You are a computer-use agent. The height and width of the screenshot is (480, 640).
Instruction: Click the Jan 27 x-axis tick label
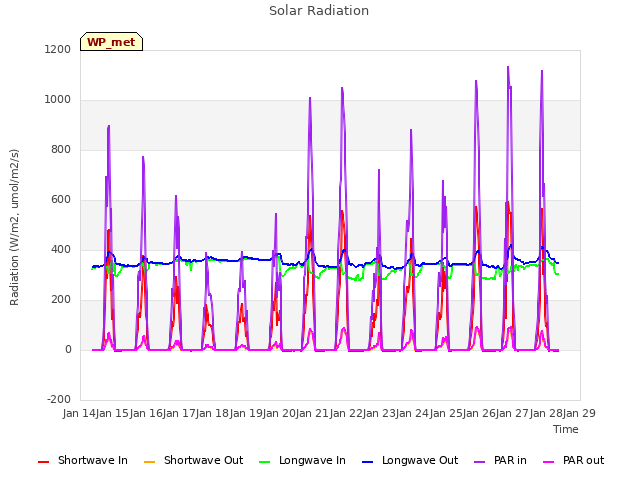[512, 413]
